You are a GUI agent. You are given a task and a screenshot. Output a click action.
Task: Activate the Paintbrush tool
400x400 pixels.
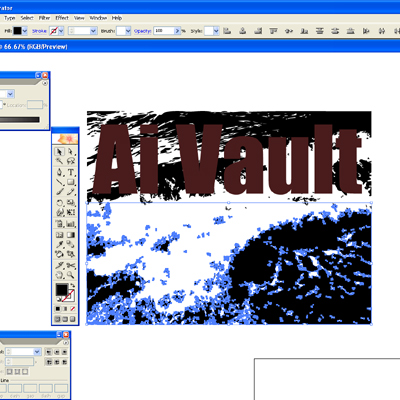click(59, 192)
